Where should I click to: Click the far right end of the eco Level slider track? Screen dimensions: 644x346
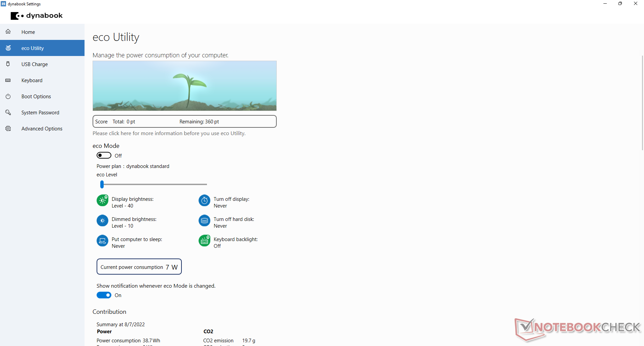coord(206,184)
